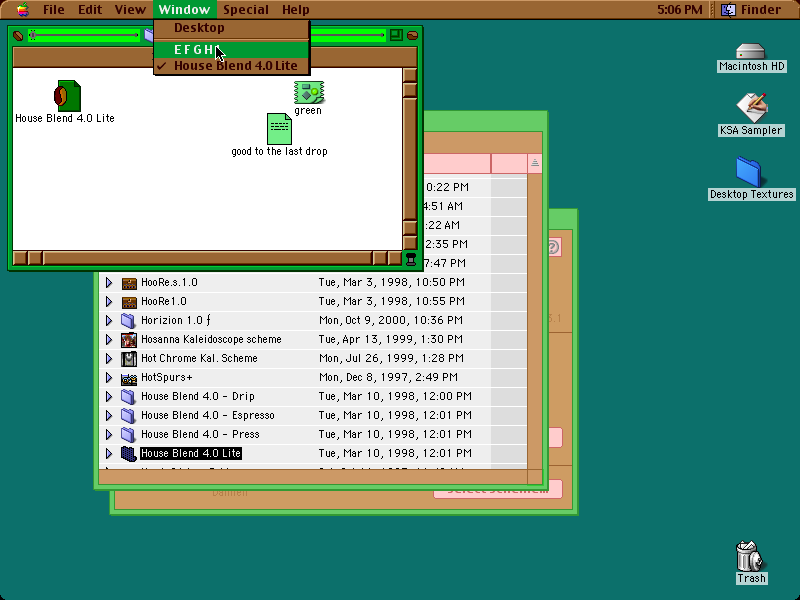The image size is (800, 600).
Task: Open the Edit menu
Action: point(90,9)
